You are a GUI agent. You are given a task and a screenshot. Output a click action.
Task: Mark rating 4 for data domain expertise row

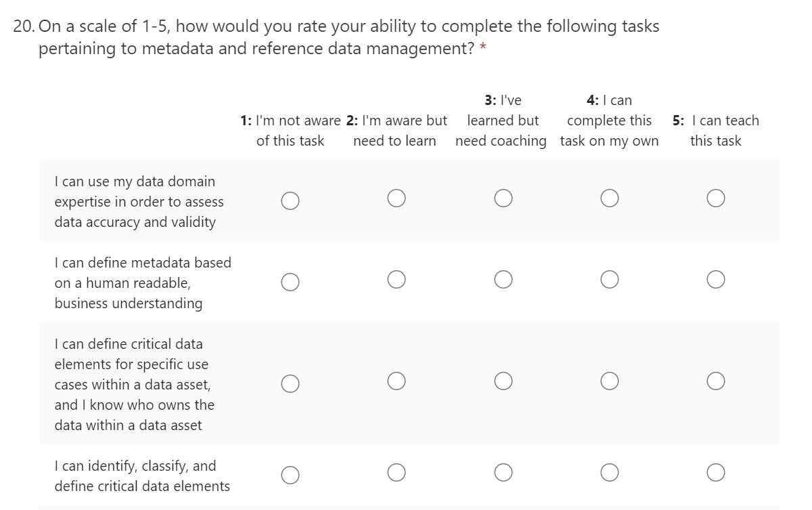click(x=609, y=198)
